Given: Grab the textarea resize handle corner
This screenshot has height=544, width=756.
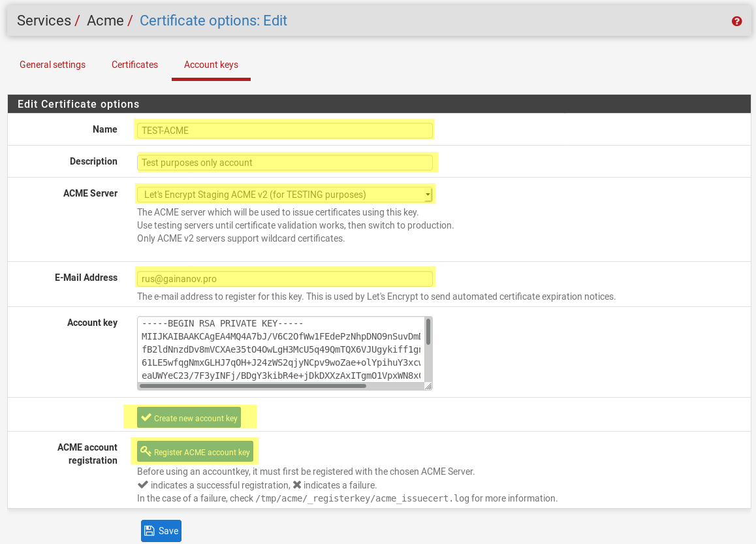Looking at the screenshot, I should coord(428,386).
